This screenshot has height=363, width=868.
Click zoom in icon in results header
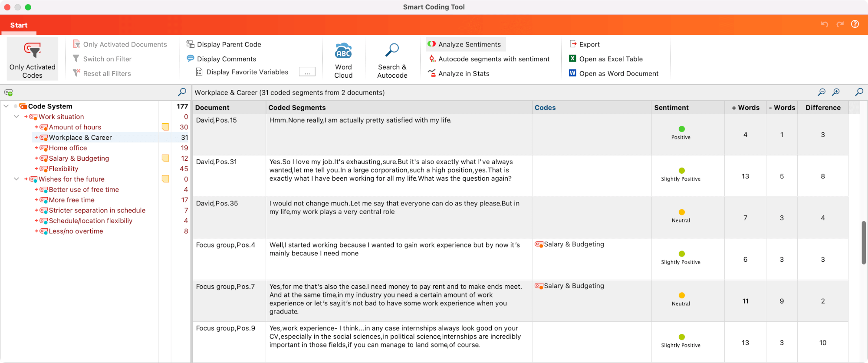(x=836, y=92)
